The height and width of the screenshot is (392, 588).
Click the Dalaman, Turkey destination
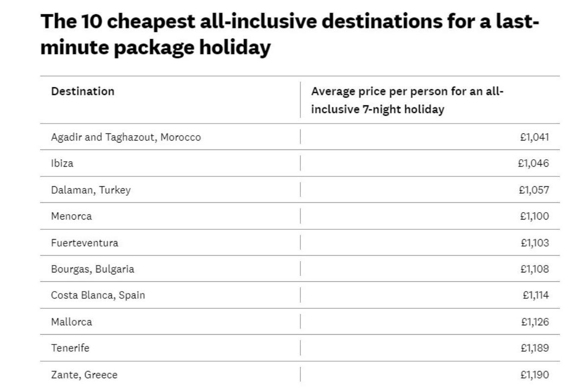tap(91, 190)
